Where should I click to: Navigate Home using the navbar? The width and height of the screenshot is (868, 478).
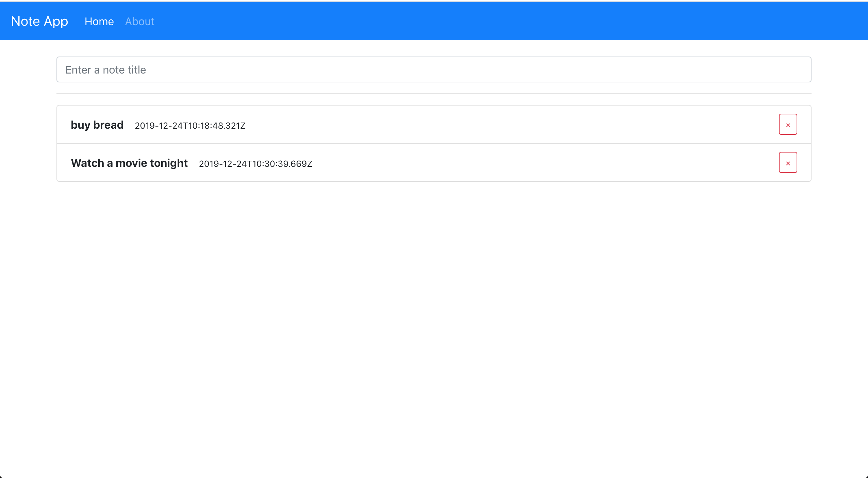(x=99, y=21)
